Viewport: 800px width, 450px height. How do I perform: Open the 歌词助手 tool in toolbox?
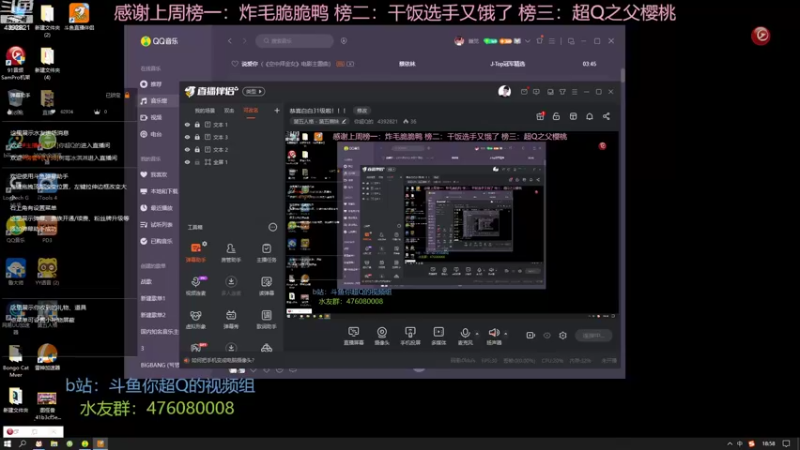click(266, 319)
